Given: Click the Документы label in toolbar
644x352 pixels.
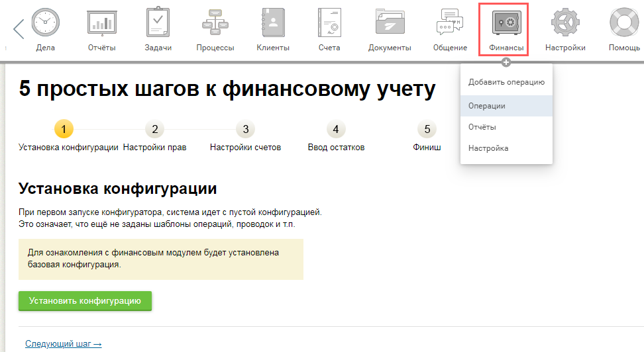Looking at the screenshot, I should 390,48.
